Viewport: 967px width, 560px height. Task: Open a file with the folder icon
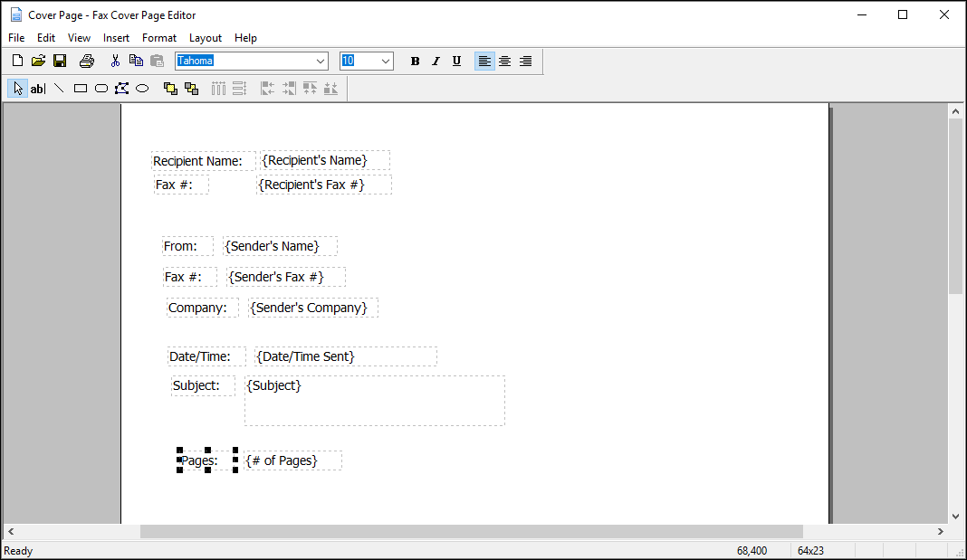click(38, 61)
